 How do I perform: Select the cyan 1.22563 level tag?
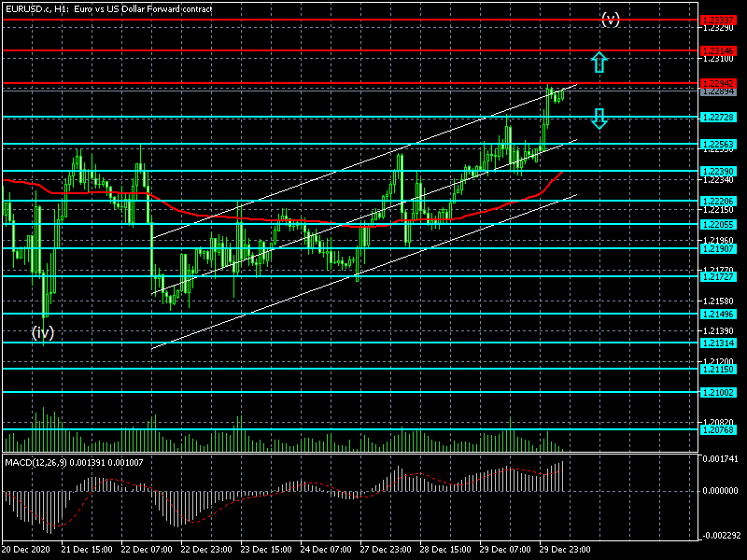(x=718, y=145)
